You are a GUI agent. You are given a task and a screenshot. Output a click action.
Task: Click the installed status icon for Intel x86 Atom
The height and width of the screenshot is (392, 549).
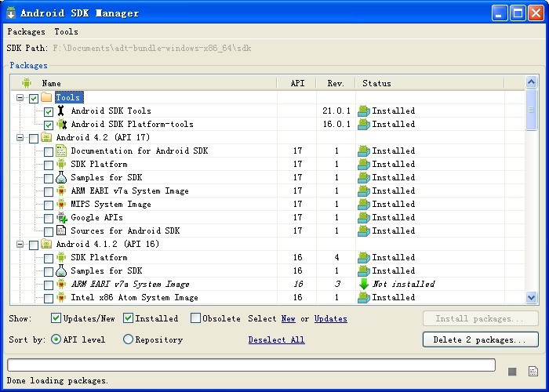pyautogui.click(x=363, y=297)
